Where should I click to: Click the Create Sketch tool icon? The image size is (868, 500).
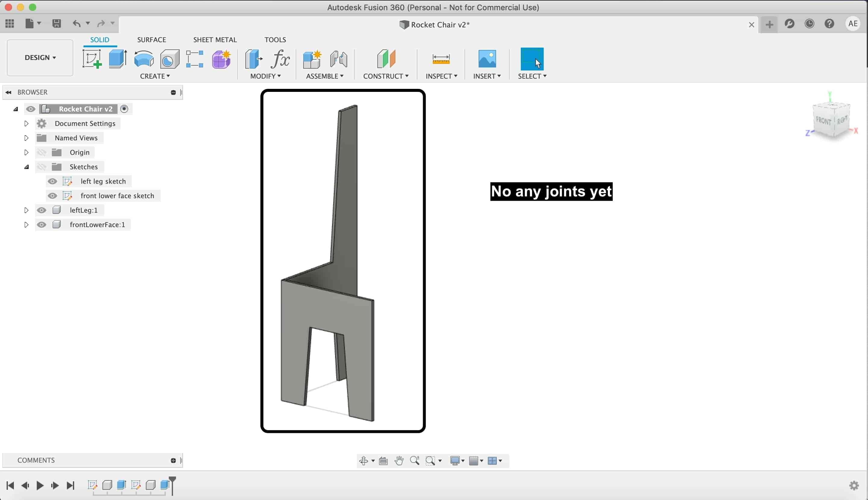click(x=92, y=59)
